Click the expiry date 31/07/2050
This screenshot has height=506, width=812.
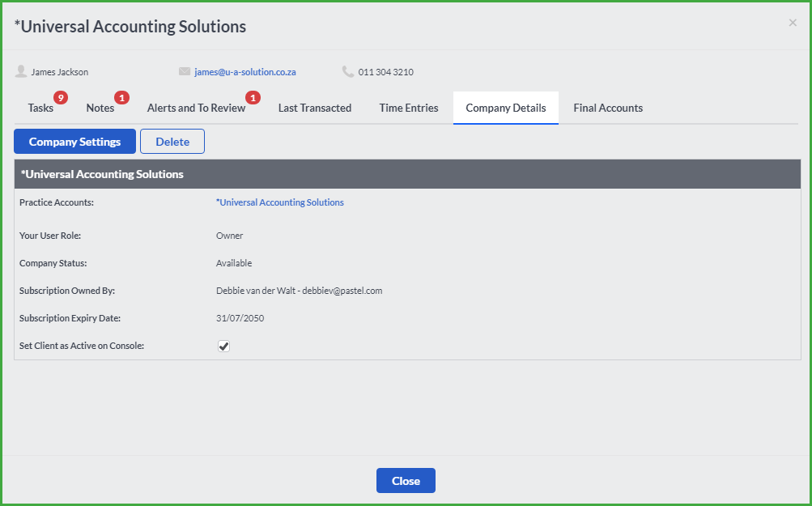tap(240, 318)
